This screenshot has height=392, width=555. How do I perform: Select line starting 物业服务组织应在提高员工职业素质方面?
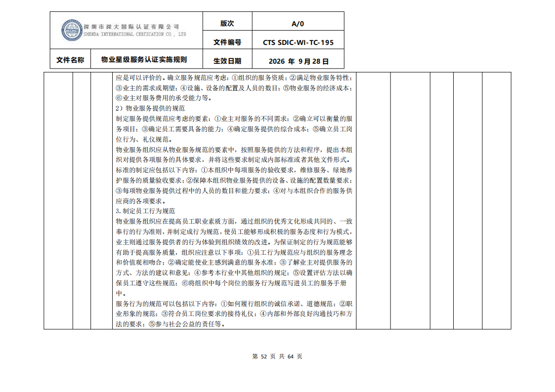coord(234,221)
